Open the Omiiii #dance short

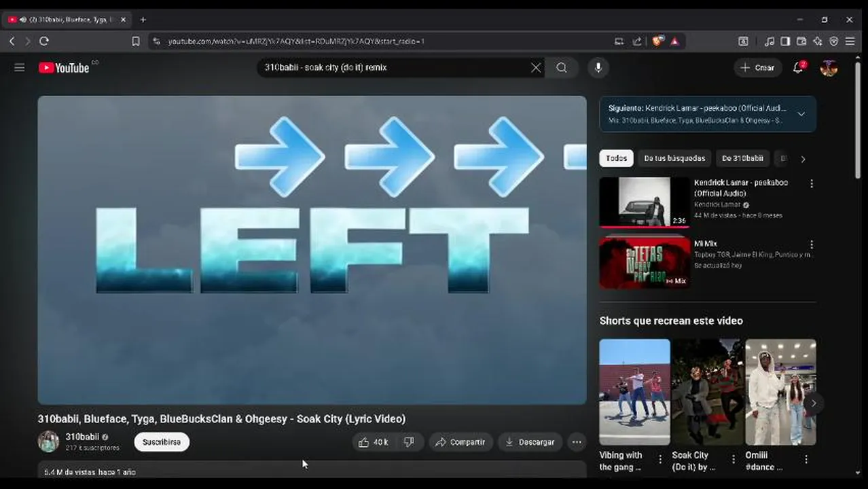point(780,392)
